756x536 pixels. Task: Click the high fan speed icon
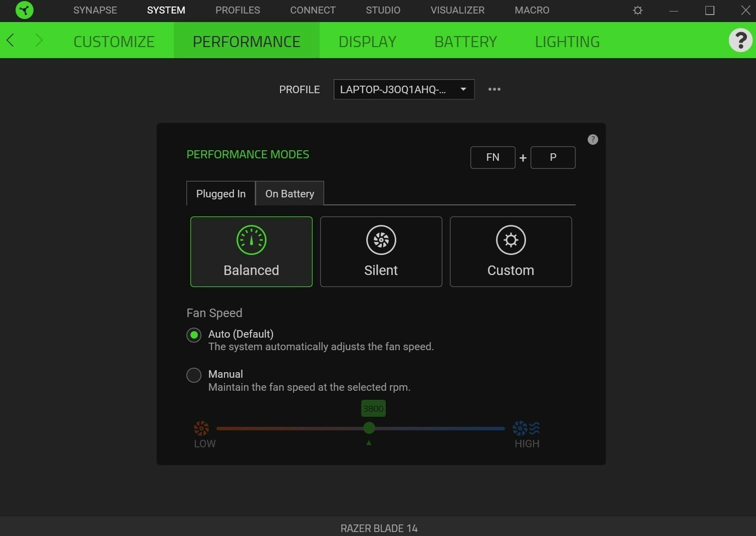pos(526,428)
